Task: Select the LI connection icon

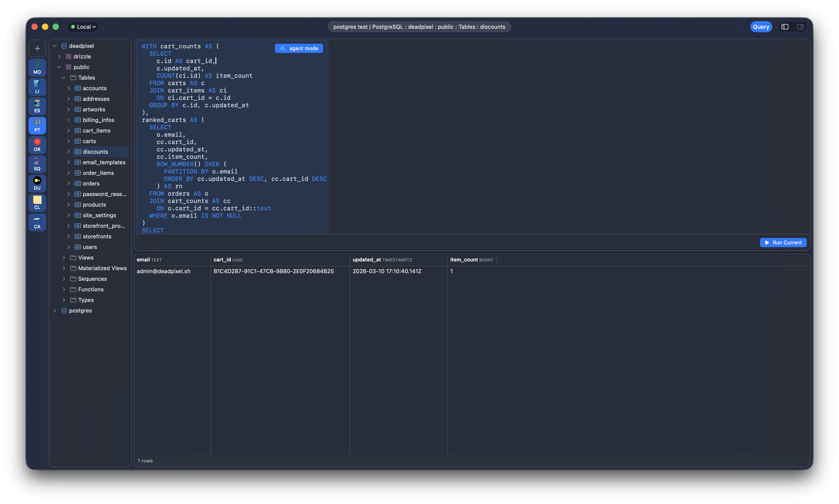Action: point(37,87)
